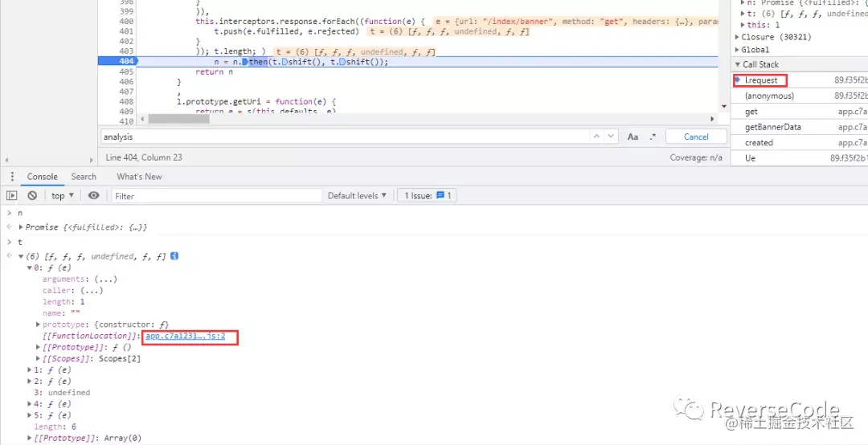Expand [[Prototype]]: f () entry
The height and width of the screenshot is (445, 868).
tap(39, 347)
